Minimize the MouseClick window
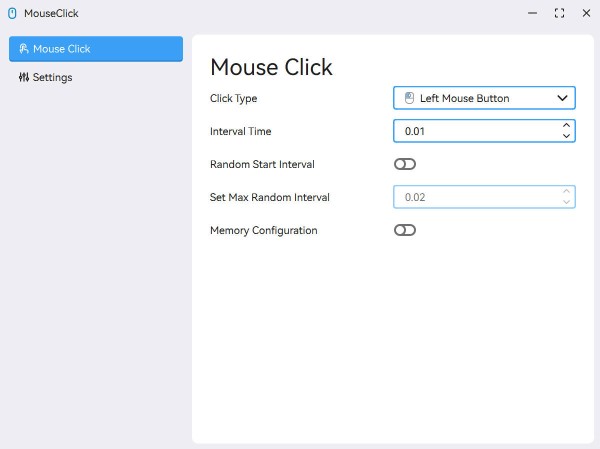The height and width of the screenshot is (449, 600). pyautogui.click(x=532, y=13)
